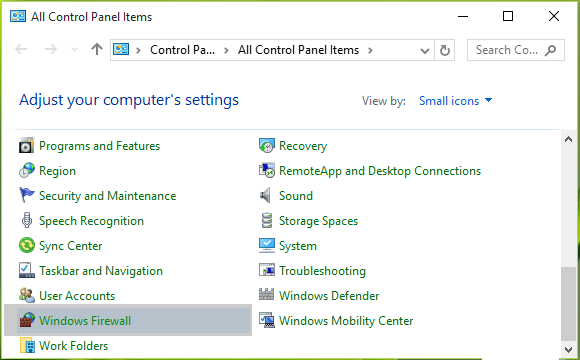Click the Recovery icon

pyautogui.click(x=267, y=146)
